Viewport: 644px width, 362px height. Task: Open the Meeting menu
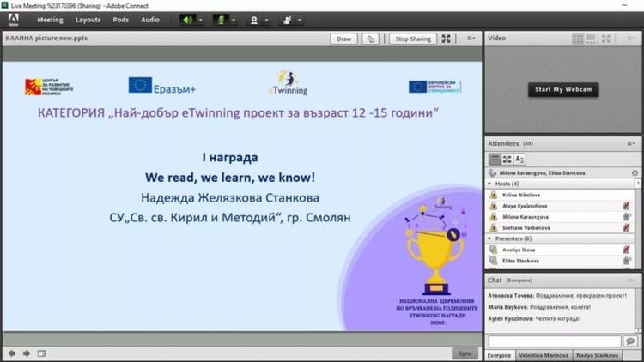pyautogui.click(x=49, y=19)
